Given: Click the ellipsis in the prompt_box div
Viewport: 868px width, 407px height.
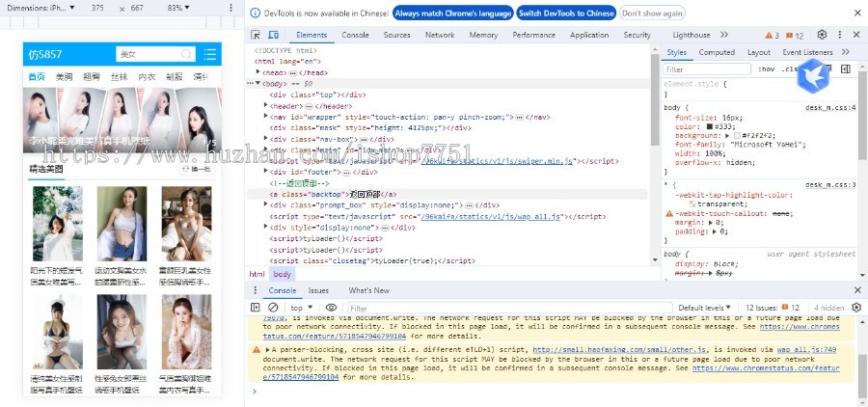Looking at the screenshot, I should [x=469, y=205].
